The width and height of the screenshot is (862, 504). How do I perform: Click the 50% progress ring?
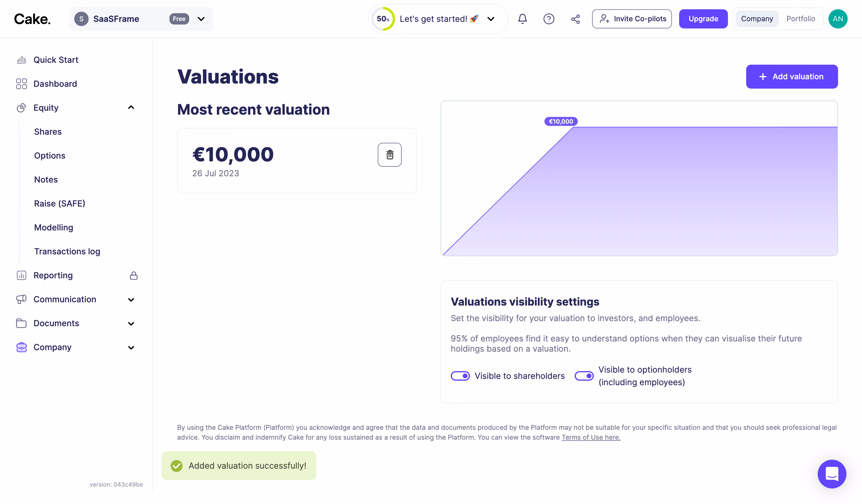pyautogui.click(x=383, y=19)
